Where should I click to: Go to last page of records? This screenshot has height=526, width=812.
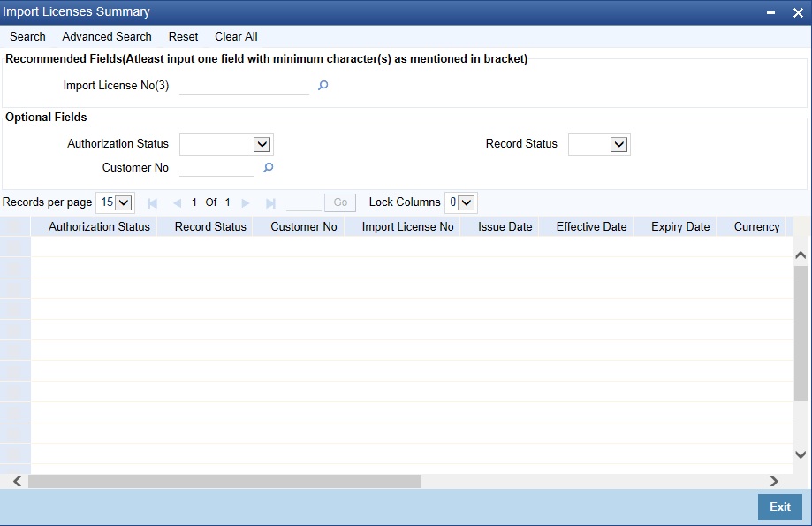[270, 203]
